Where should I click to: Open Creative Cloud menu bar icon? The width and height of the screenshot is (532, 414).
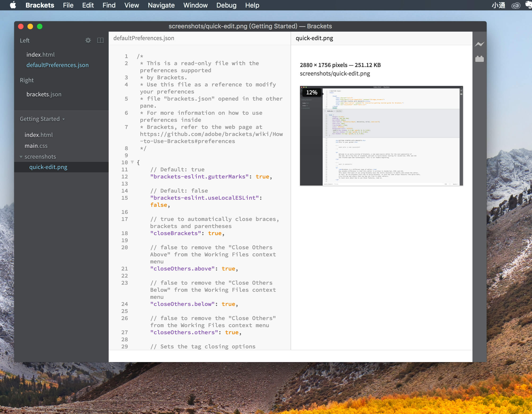(516, 5)
